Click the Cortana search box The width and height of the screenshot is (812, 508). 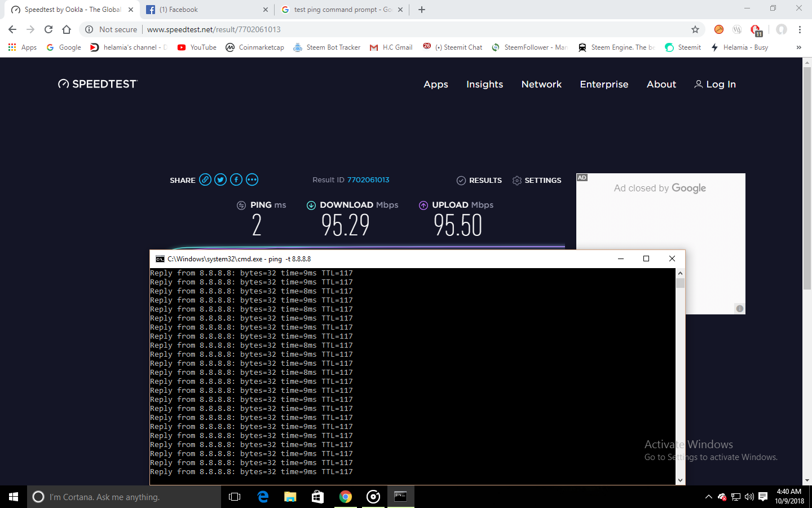click(124, 497)
